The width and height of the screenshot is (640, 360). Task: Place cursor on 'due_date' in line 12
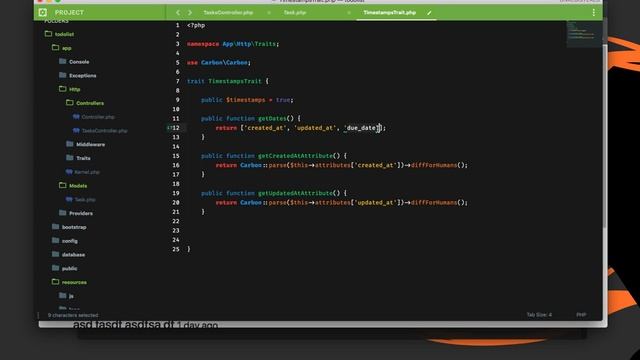click(361, 128)
